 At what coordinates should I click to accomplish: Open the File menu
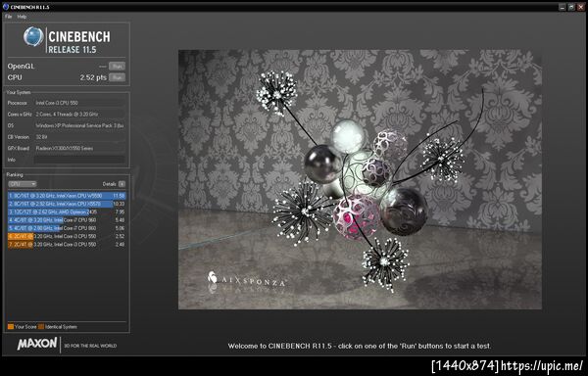8,17
